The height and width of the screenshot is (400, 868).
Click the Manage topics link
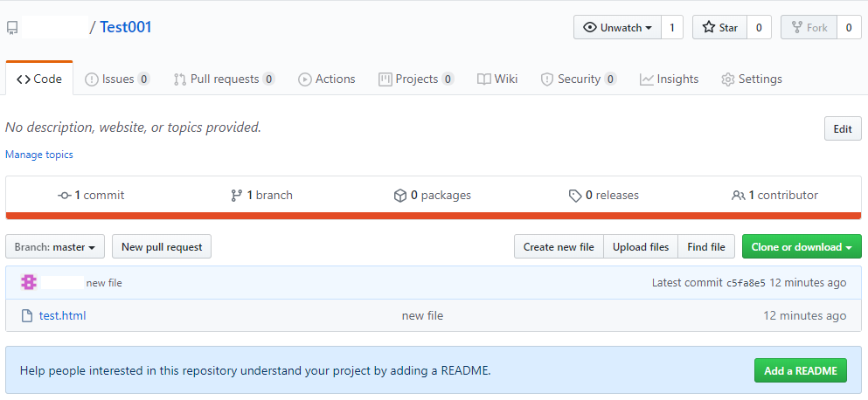point(39,155)
